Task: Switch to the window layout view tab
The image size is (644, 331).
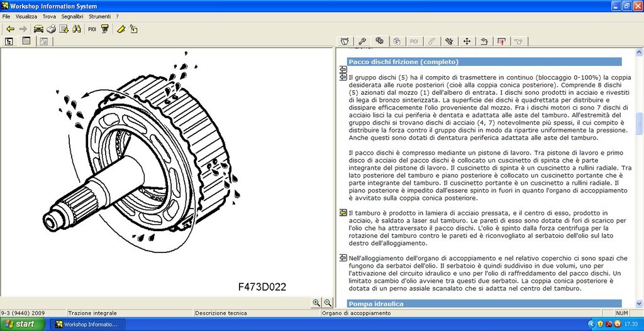Action: [26, 41]
